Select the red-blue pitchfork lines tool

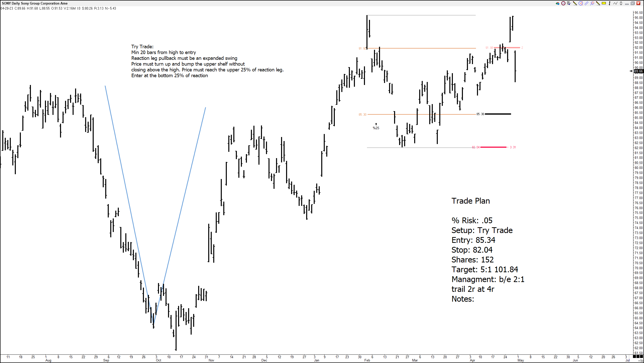(x=592, y=3)
